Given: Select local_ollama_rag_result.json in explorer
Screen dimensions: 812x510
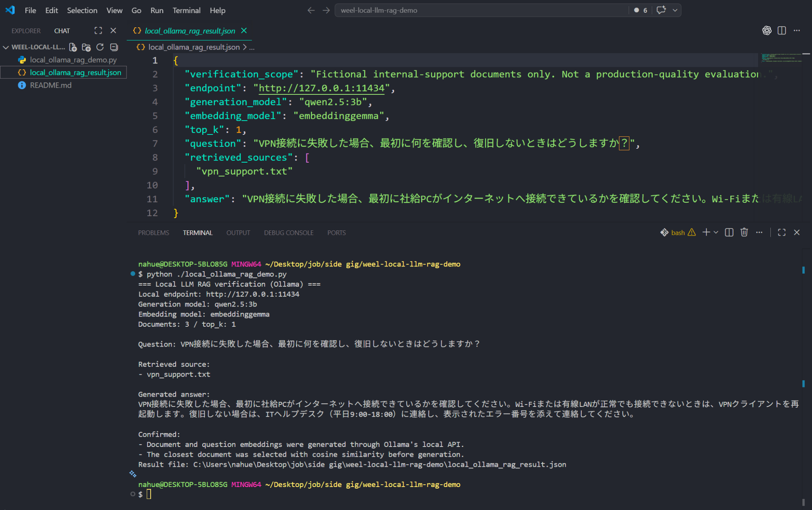Looking at the screenshot, I should 63,73.
